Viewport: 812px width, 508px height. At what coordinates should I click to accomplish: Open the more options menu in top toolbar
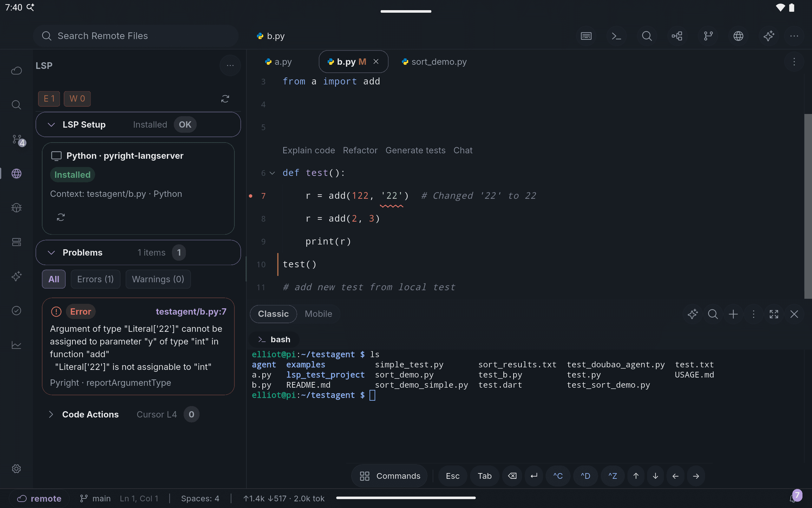click(794, 36)
